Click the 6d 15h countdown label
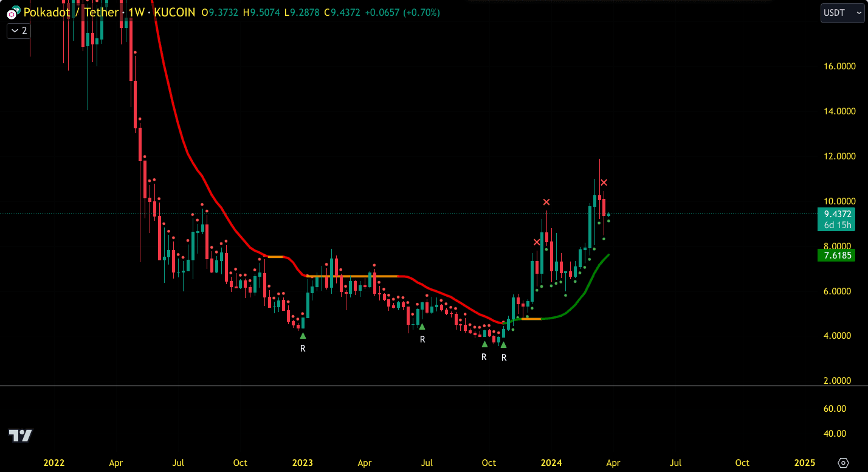 [836, 226]
